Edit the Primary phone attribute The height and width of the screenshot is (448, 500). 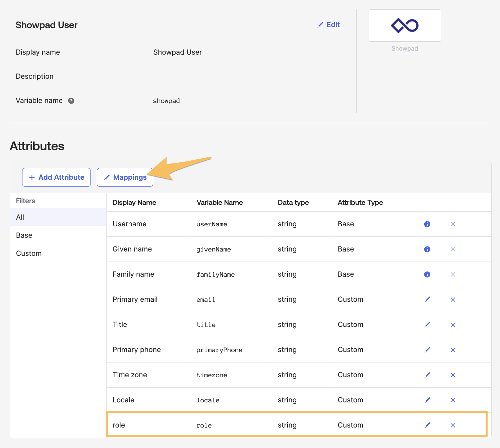click(x=427, y=350)
